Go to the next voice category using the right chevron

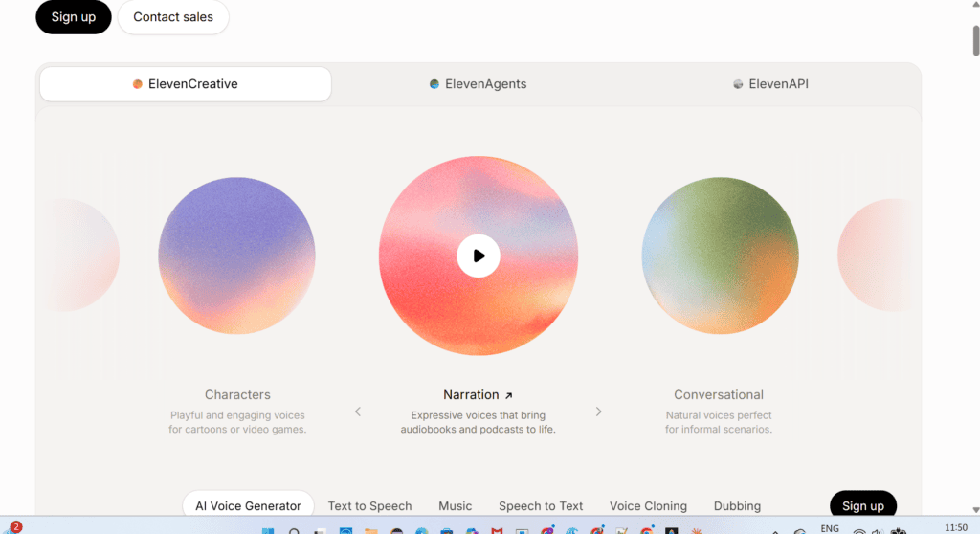(x=598, y=412)
